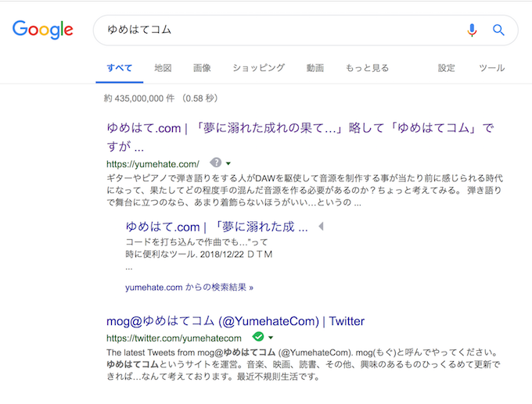Open 設定 search settings
Image resolution: width=532 pixels, height=404 pixels.
pos(446,68)
